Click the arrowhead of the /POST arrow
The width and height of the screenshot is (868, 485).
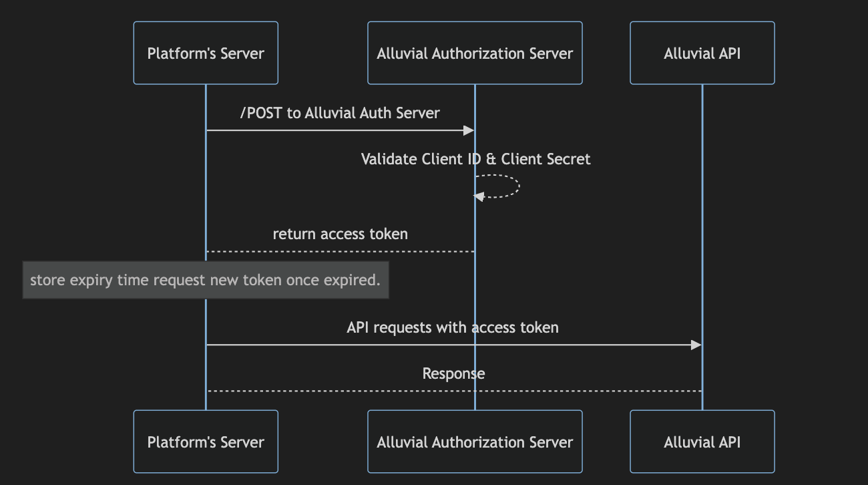click(469, 130)
